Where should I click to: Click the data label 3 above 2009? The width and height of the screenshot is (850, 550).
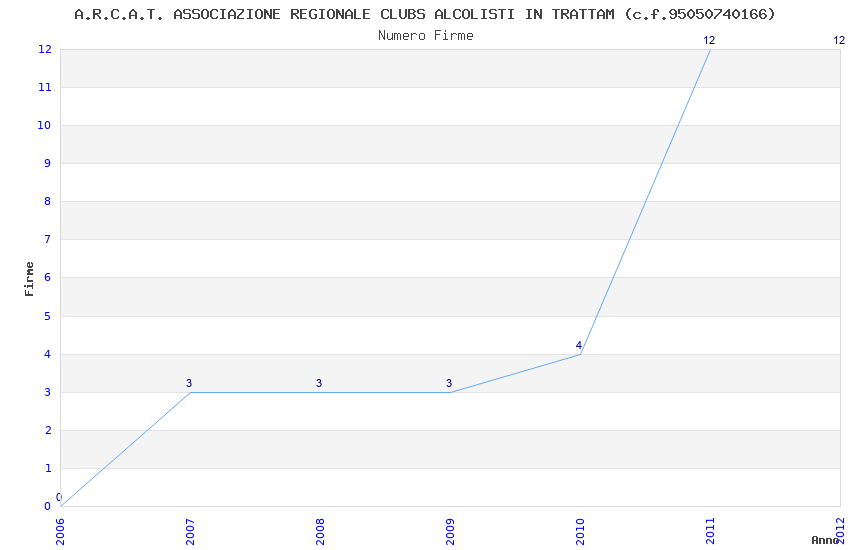click(x=449, y=383)
